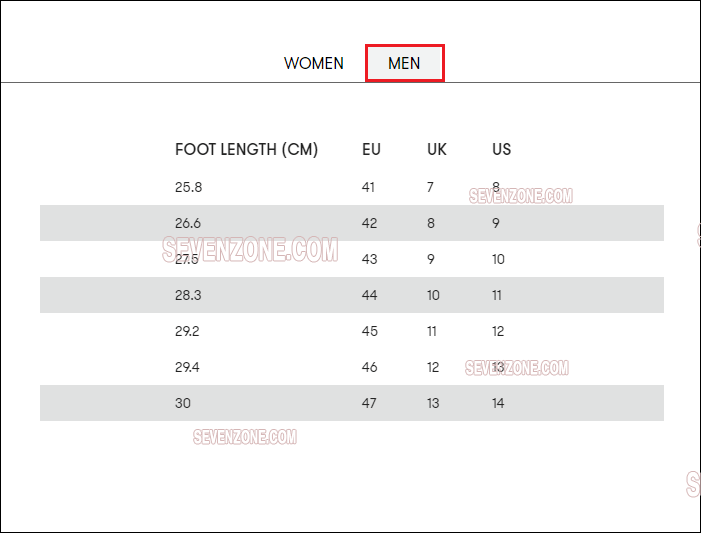Select the 26.6 foot length row
Viewport: 701px width, 533px height.
pos(352,223)
